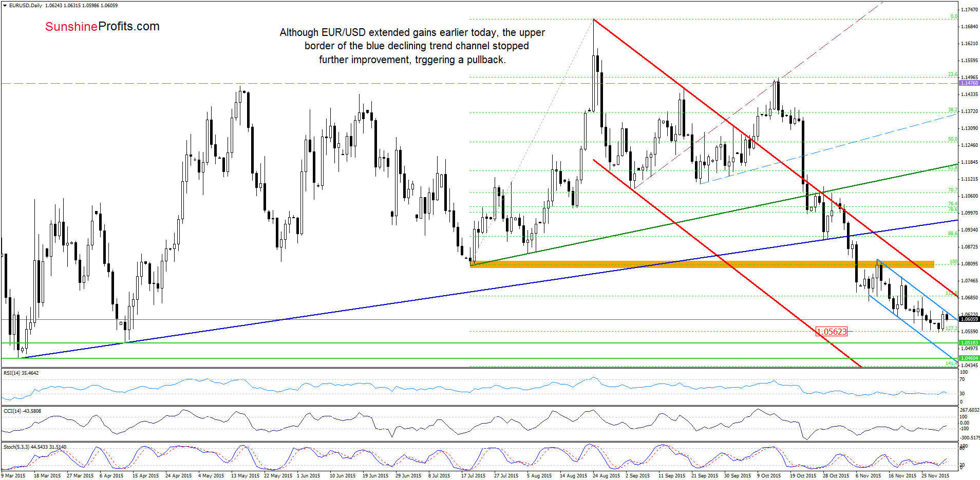The height and width of the screenshot is (480, 980).
Task: Click the 30 Sep 2015 date label
Action: (738, 476)
